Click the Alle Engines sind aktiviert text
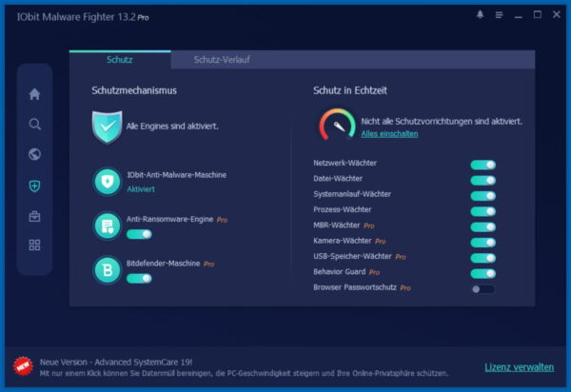The height and width of the screenshot is (392, 571). [x=172, y=127]
